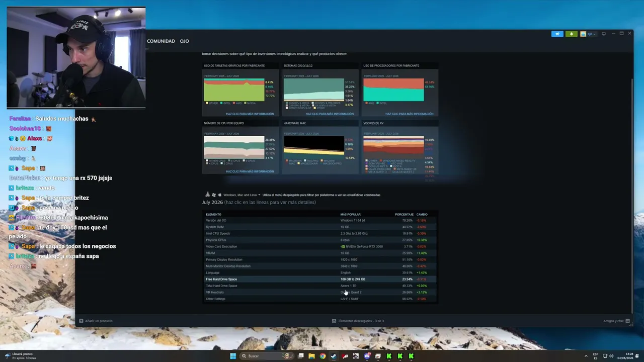Expand the Video Card Description row
The image size is (644, 362).
click(320, 246)
